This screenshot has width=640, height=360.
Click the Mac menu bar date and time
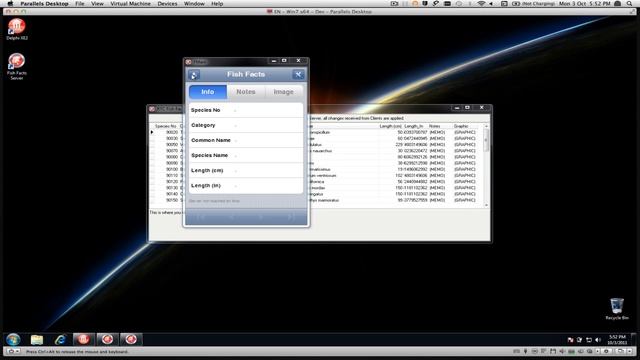(584, 4)
